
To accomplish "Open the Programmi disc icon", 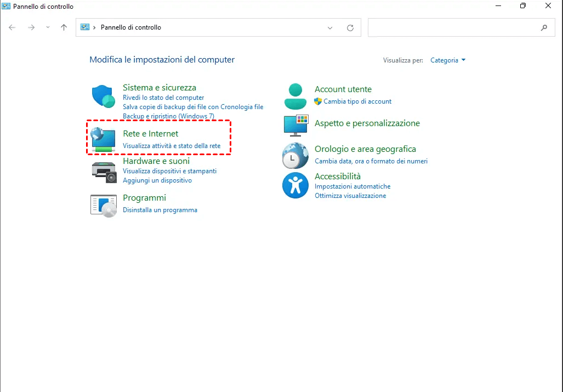I will point(104,206).
